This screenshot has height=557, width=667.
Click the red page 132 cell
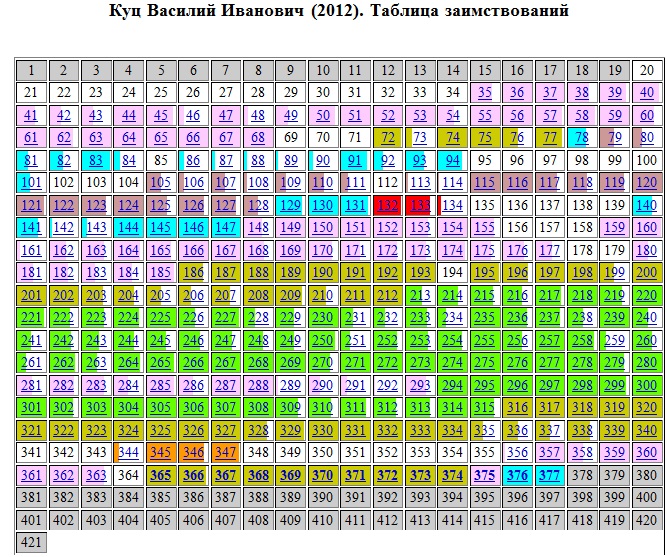coord(387,205)
